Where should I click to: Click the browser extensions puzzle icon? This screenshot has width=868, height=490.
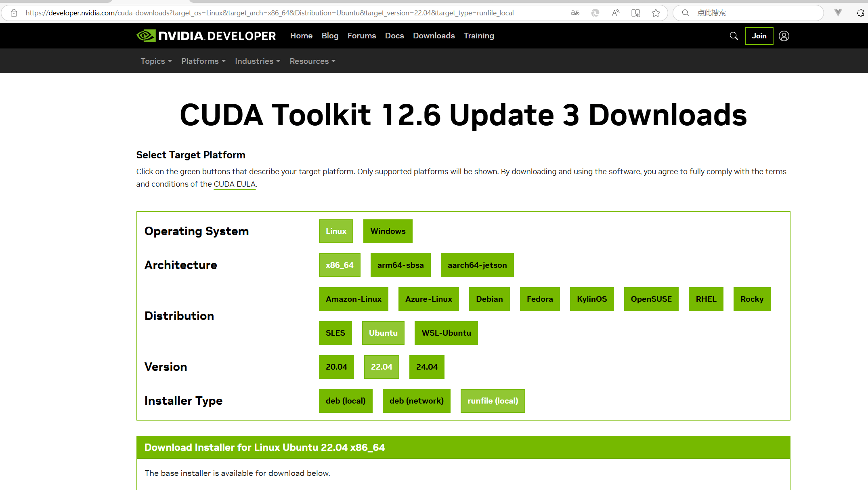(x=860, y=13)
